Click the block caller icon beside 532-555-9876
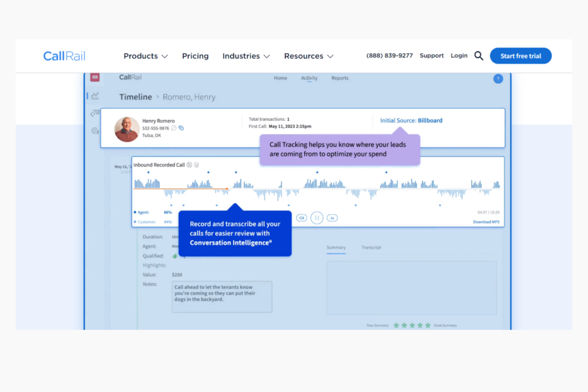Image resolution: width=588 pixels, height=392 pixels. pos(174,128)
